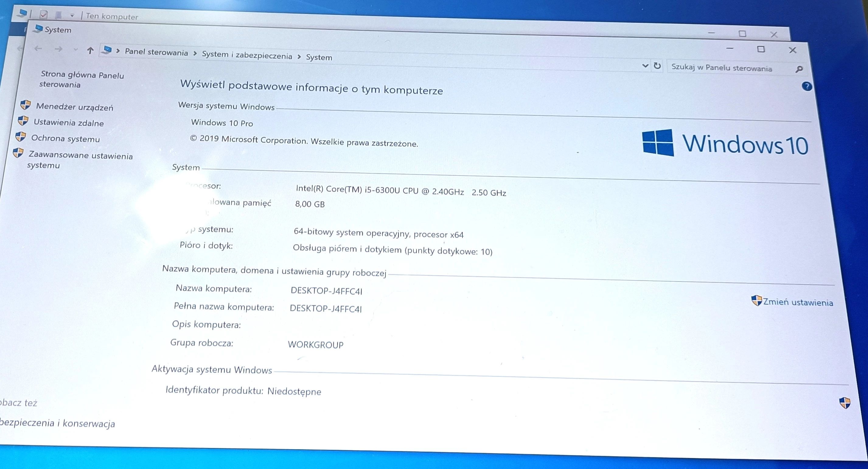
Task: Open Ustawienia zdalne link
Action: coord(69,123)
